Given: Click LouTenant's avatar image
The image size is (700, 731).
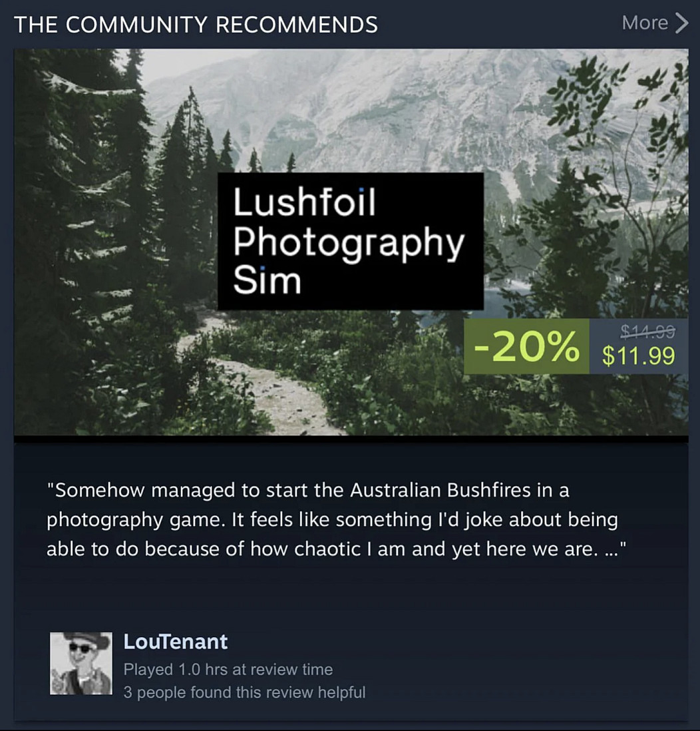Looking at the screenshot, I should (x=81, y=663).
